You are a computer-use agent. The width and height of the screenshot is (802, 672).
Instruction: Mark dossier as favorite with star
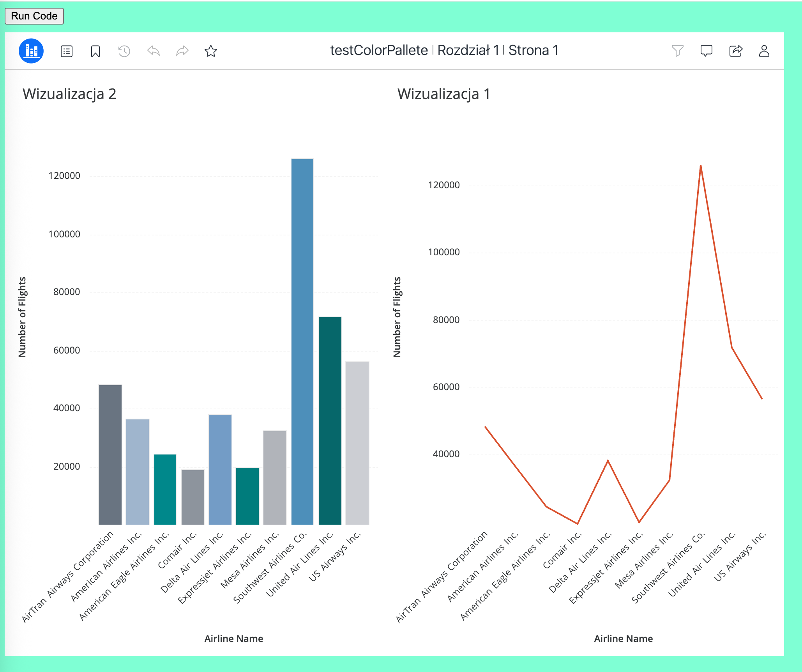(211, 51)
